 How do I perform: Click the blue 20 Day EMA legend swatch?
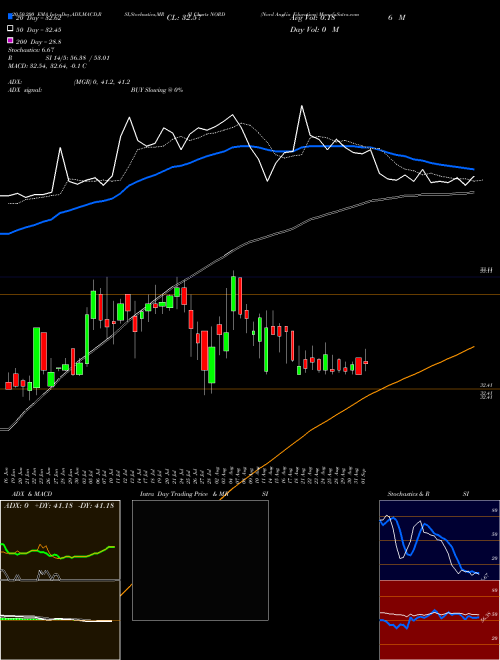click(x=10, y=18)
